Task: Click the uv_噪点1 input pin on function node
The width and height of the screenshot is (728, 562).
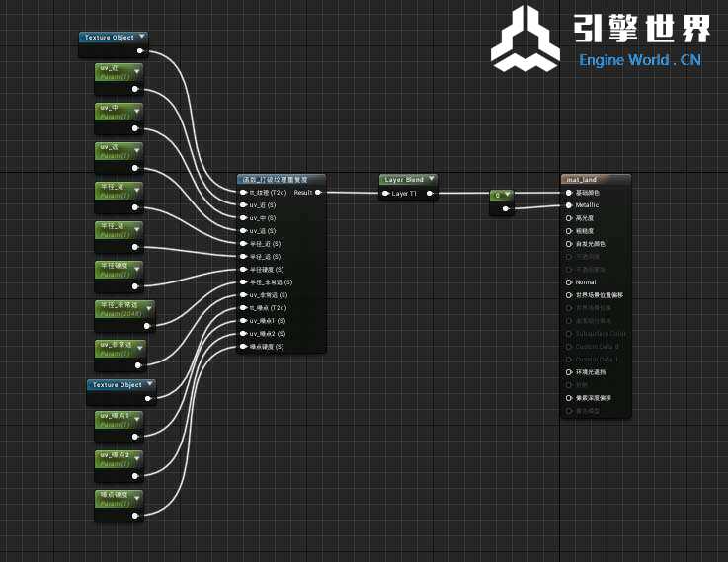Action: [x=244, y=321]
